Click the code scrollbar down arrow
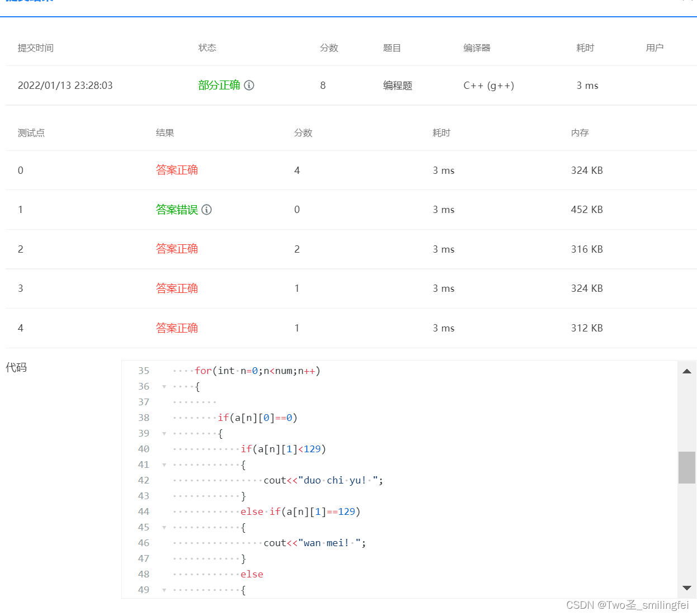Viewport: 697px width, 616px height. pyautogui.click(x=687, y=587)
